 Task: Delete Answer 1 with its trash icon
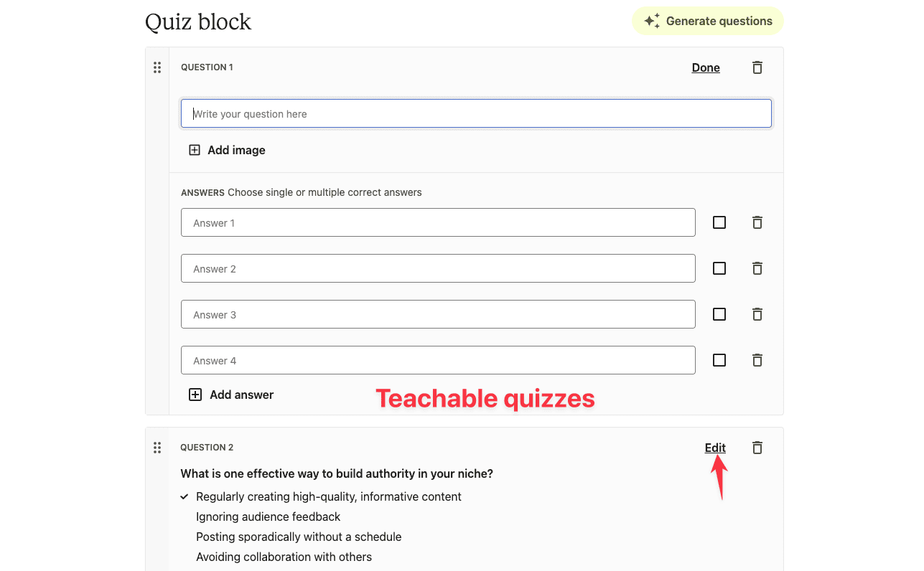[x=757, y=222]
